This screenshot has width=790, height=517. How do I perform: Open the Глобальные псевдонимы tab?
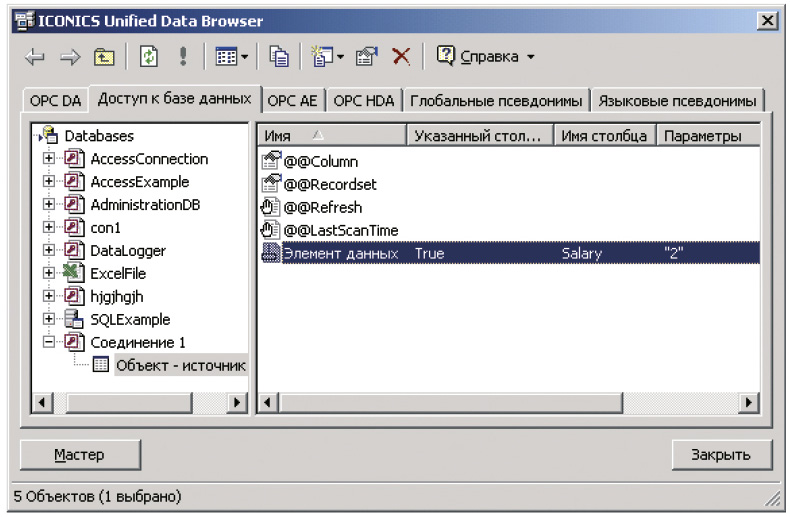496,101
